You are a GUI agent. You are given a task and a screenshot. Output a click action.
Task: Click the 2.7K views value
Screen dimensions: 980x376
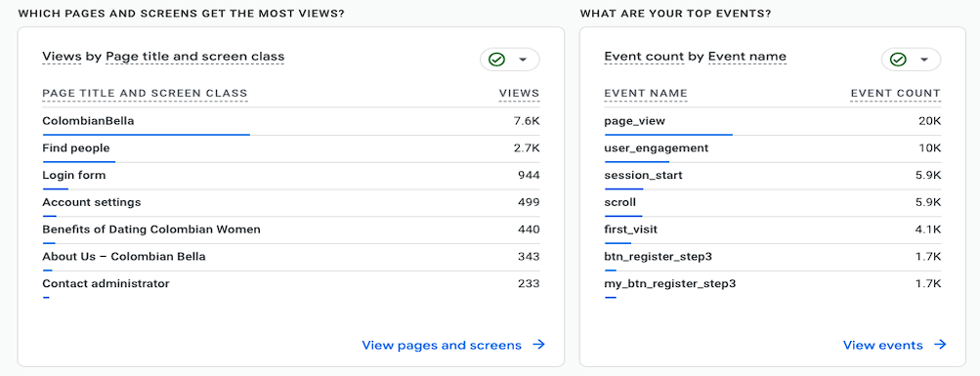(x=527, y=148)
